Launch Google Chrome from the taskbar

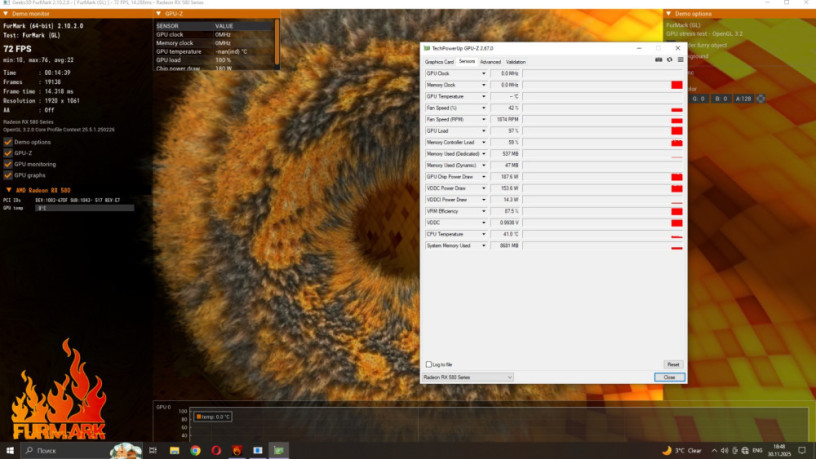195,450
